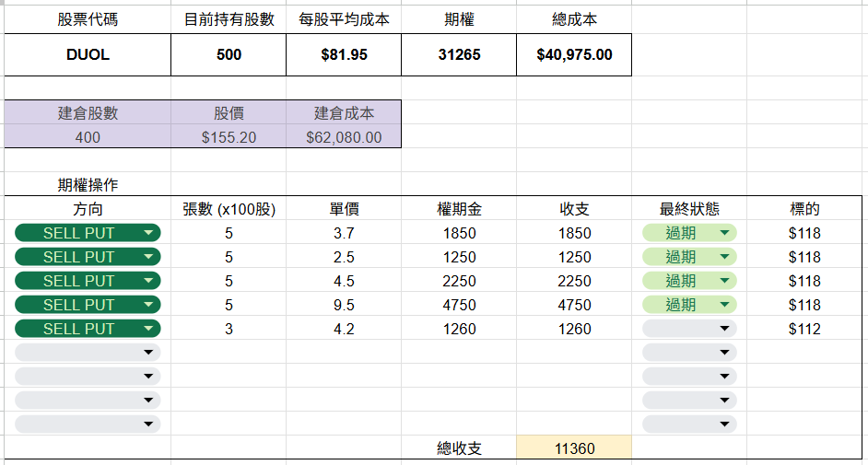
Task: Open 過期 status dropdown in the 2250 row
Action: (689, 281)
